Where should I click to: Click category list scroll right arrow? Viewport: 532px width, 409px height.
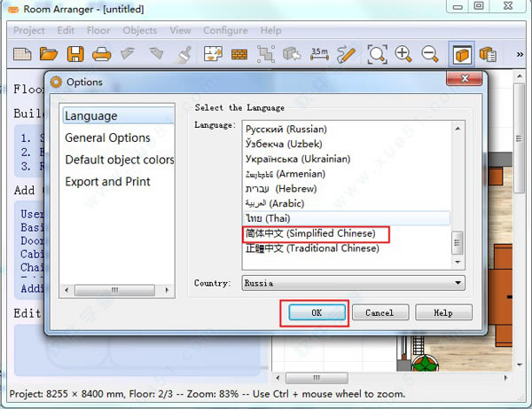(x=167, y=290)
